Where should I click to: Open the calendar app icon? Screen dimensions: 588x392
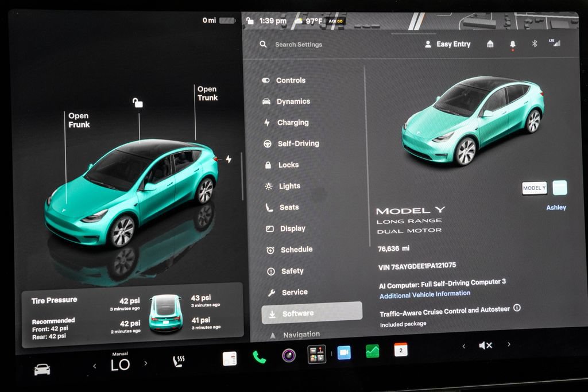click(x=401, y=350)
